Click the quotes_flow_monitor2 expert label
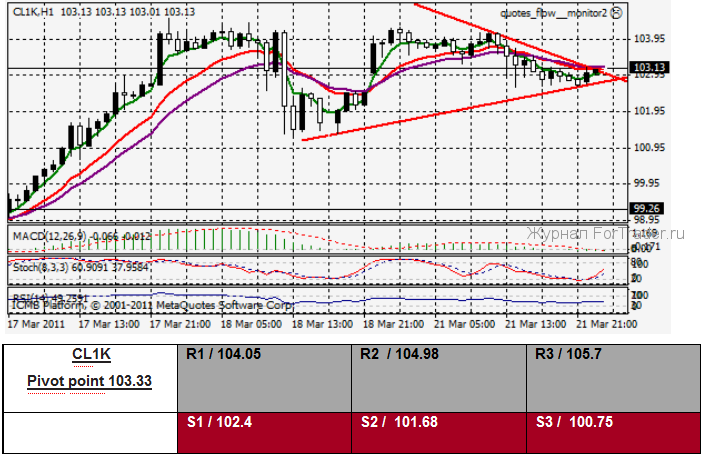 [553, 13]
